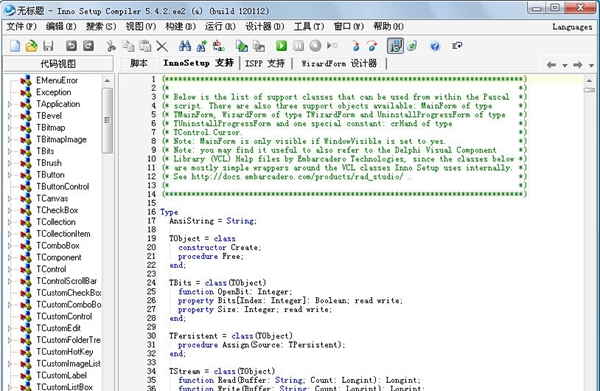Select TCustomHotKey in the class tree
This screenshot has width=600, height=391.
[65, 352]
